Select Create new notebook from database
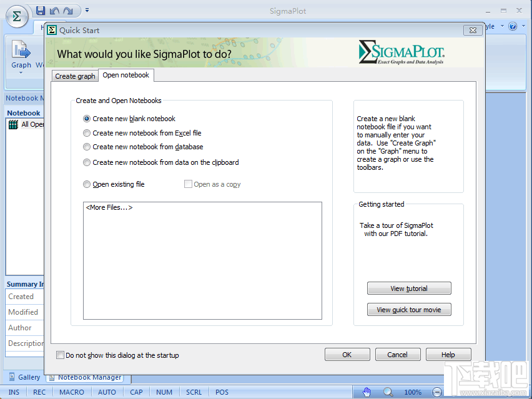This screenshot has width=532, height=399. tap(143, 147)
